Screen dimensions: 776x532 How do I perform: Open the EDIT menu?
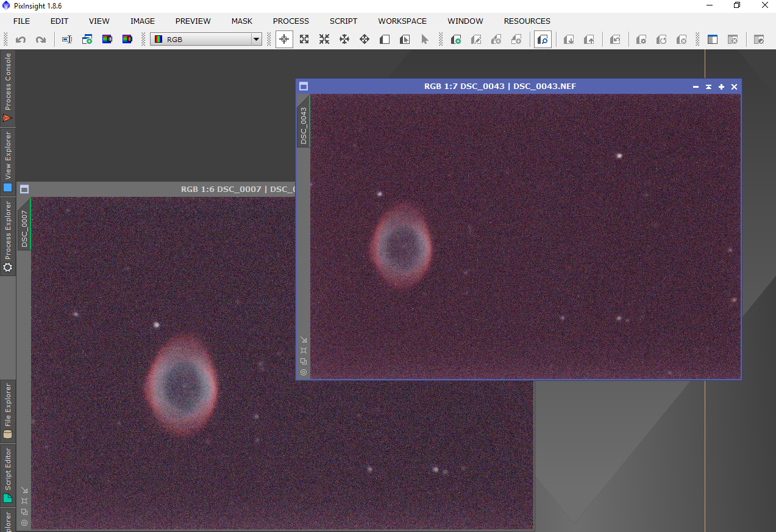(59, 21)
